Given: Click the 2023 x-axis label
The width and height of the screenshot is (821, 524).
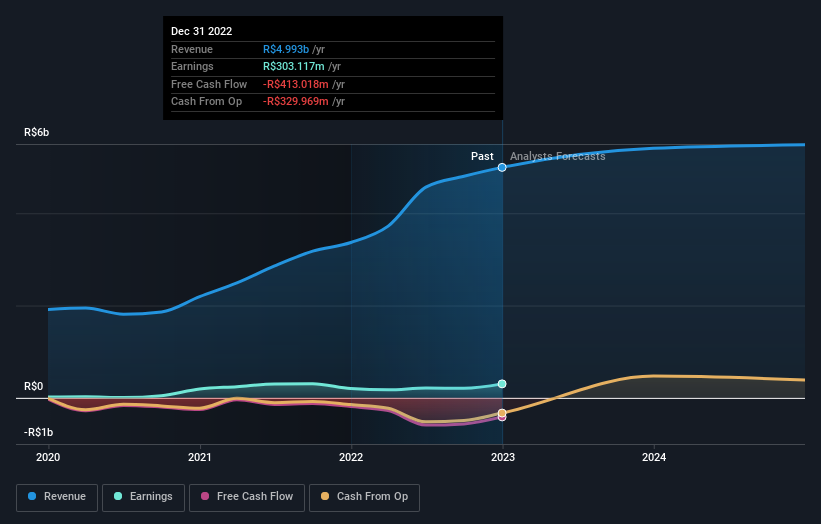Looking at the screenshot, I should pos(503,458).
